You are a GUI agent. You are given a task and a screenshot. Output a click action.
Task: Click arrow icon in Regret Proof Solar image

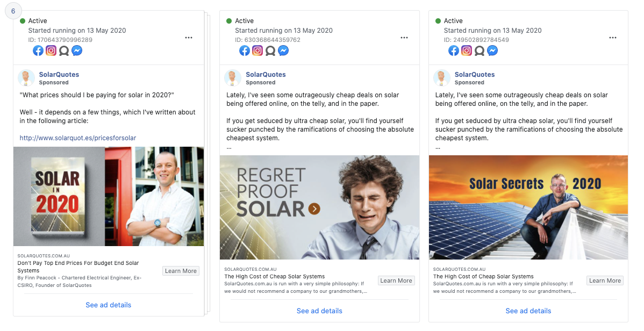314,209
